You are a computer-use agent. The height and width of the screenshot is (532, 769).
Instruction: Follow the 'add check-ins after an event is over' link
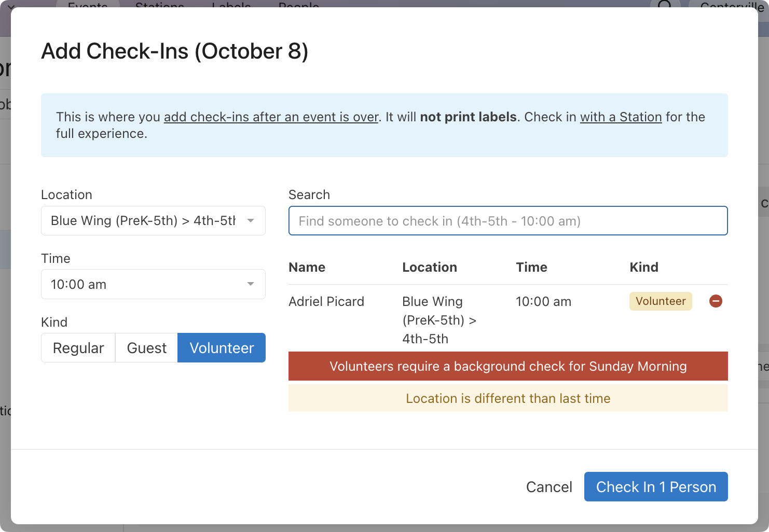click(271, 117)
